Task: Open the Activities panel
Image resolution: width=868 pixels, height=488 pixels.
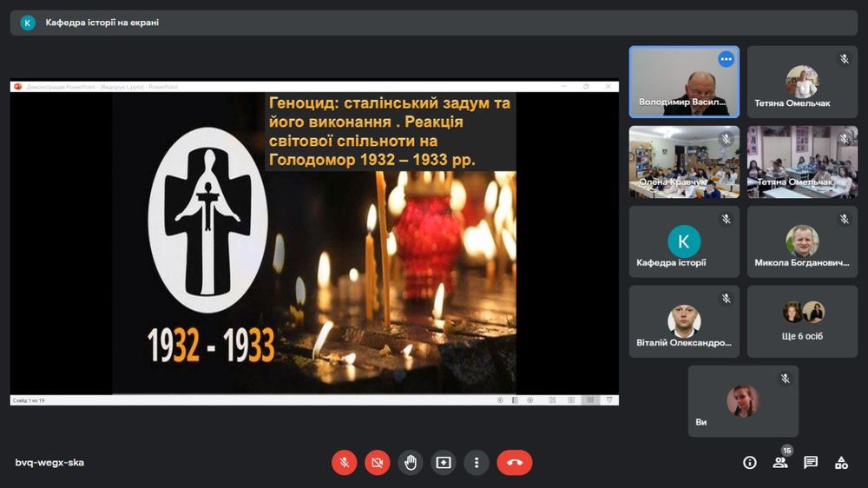Action: point(841,463)
